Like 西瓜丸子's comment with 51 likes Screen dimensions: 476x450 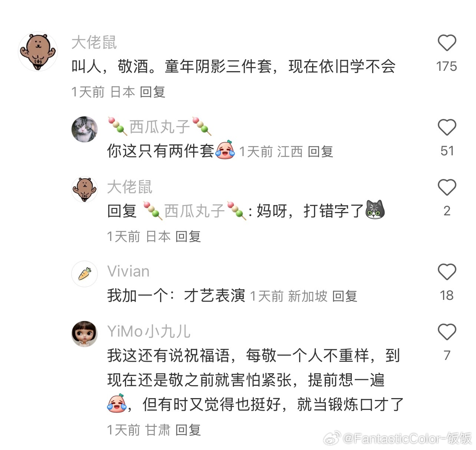(x=447, y=127)
